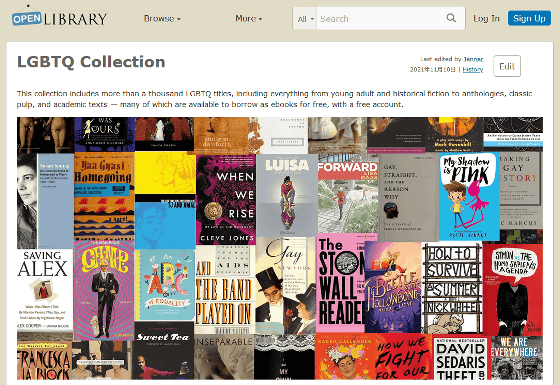Click the search magnifier icon

pos(451,18)
